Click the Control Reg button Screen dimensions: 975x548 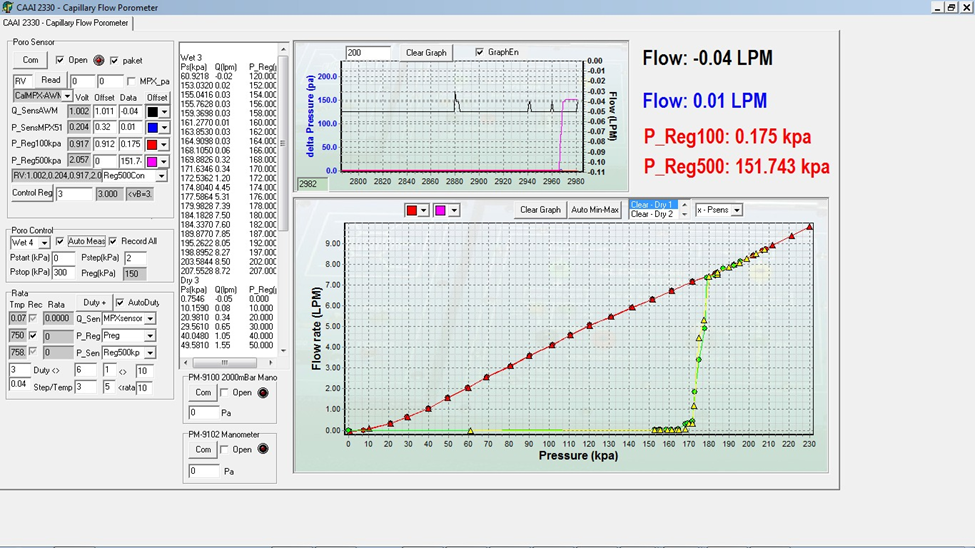coord(32,193)
